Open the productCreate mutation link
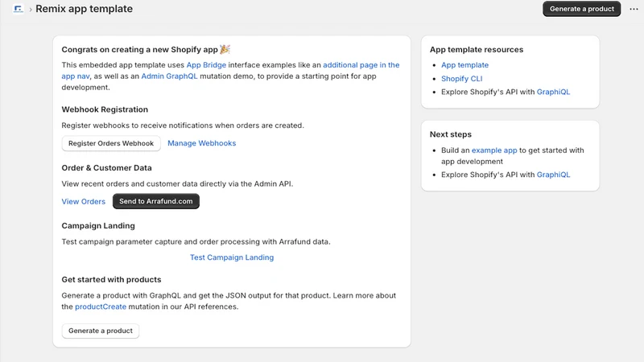Viewport: 644px width, 362px height. [101, 306]
